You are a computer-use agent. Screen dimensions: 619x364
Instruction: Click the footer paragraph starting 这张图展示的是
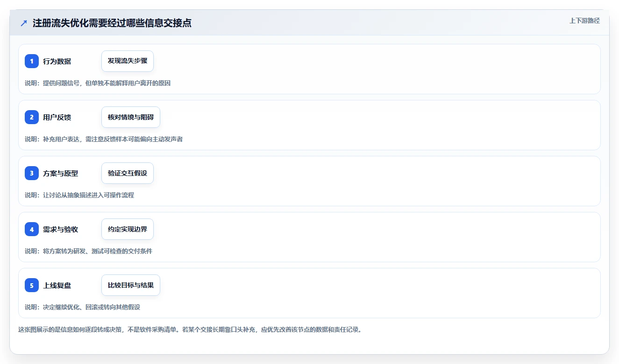[190, 329]
